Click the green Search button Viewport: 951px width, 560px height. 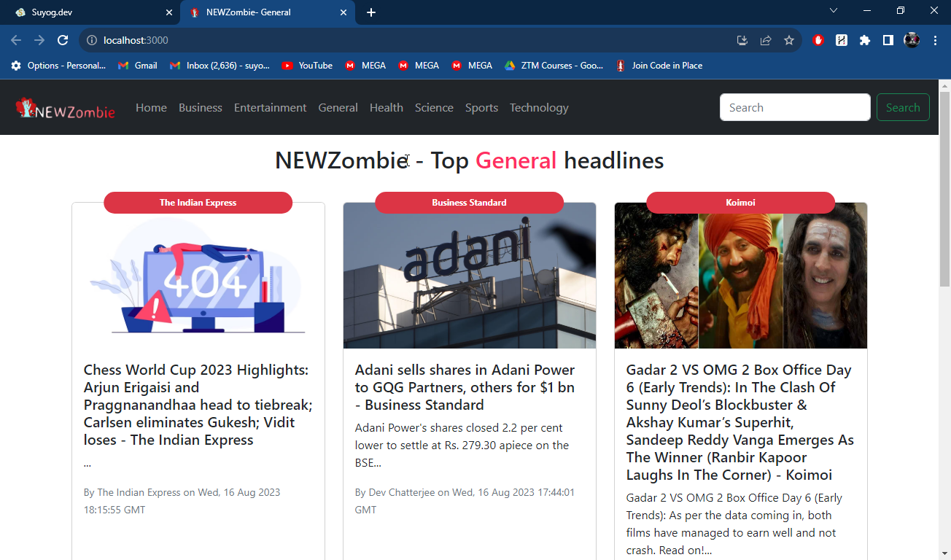tap(903, 107)
